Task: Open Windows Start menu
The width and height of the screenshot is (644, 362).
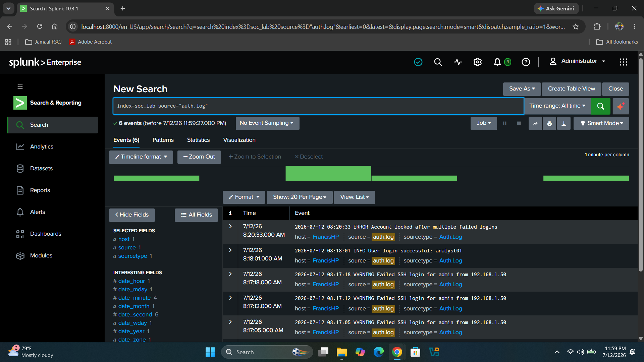Action: click(210, 352)
